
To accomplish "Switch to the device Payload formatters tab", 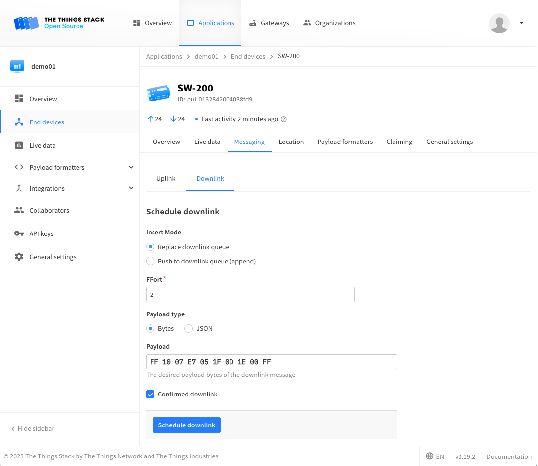I will click(345, 142).
